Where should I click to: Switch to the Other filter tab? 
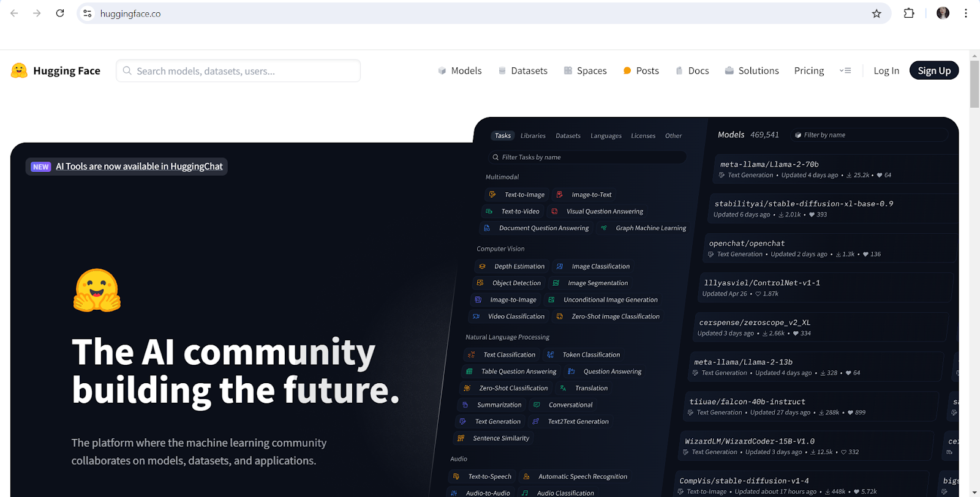tap(673, 136)
